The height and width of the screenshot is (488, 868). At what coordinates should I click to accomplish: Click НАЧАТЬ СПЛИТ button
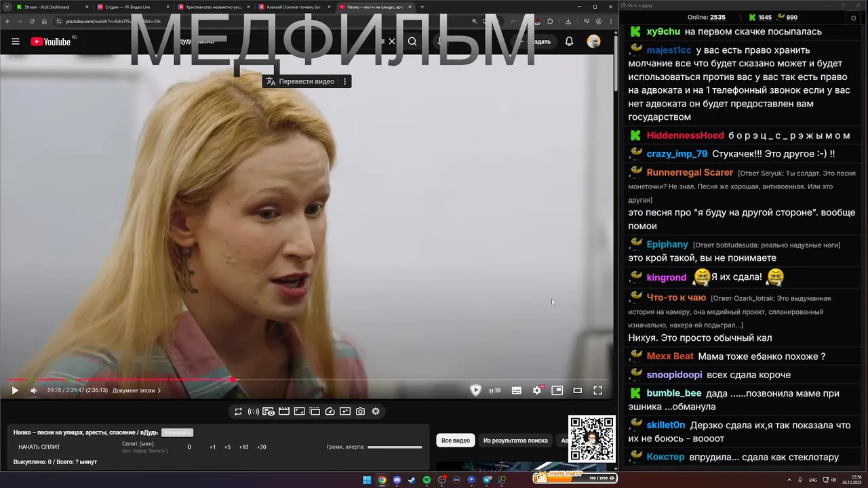point(39,447)
